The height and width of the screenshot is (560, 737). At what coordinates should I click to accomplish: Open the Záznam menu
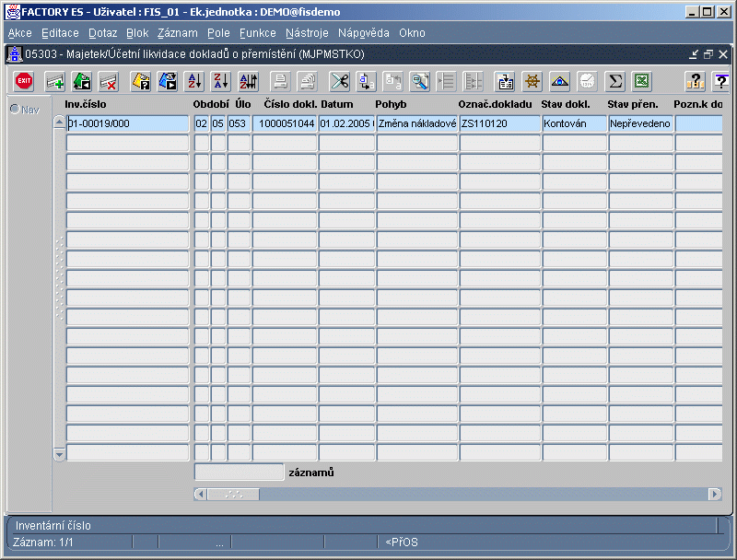178,33
